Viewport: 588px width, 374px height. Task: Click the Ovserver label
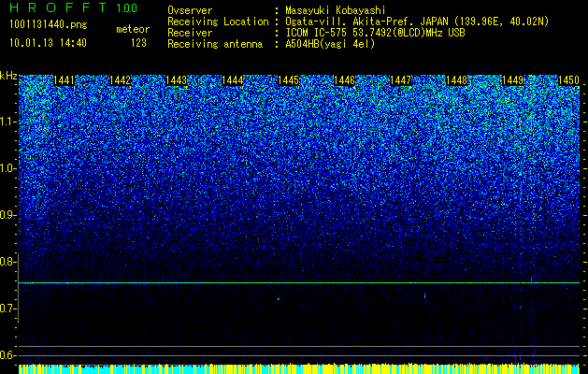pos(190,10)
